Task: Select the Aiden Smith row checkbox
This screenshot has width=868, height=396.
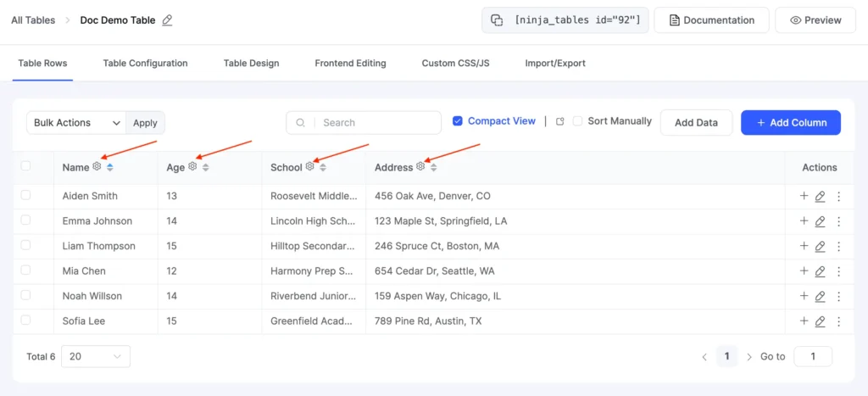Action: coord(25,195)
